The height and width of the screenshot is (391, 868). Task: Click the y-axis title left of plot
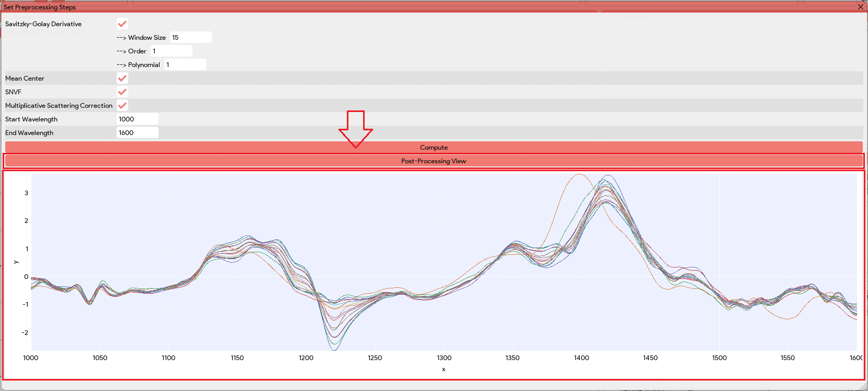click(x=16, y=262)
